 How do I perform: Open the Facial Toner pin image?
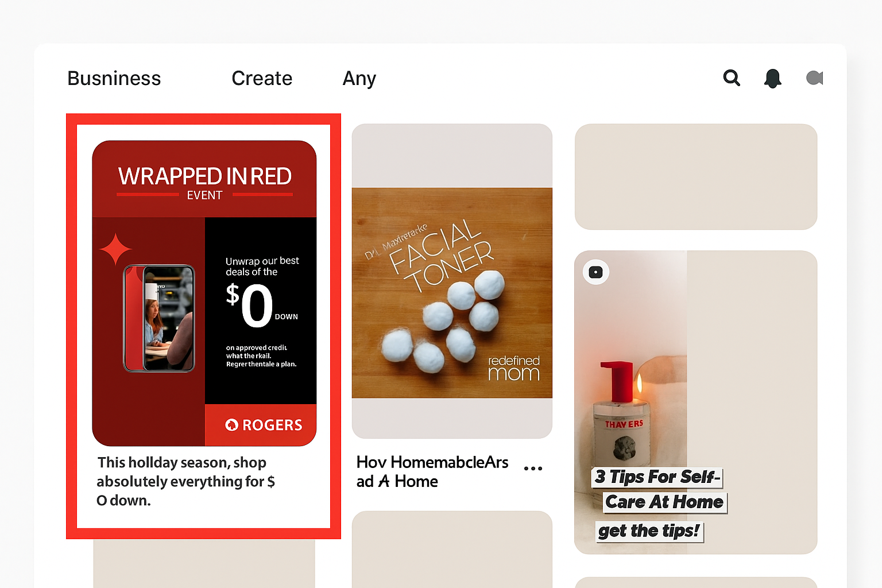click(452, 293)
